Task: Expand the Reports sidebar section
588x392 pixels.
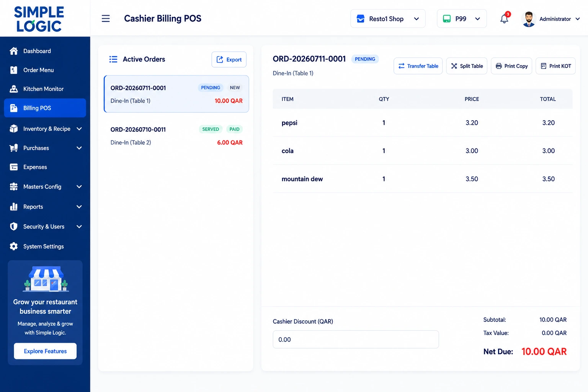Action: (45, 207)
